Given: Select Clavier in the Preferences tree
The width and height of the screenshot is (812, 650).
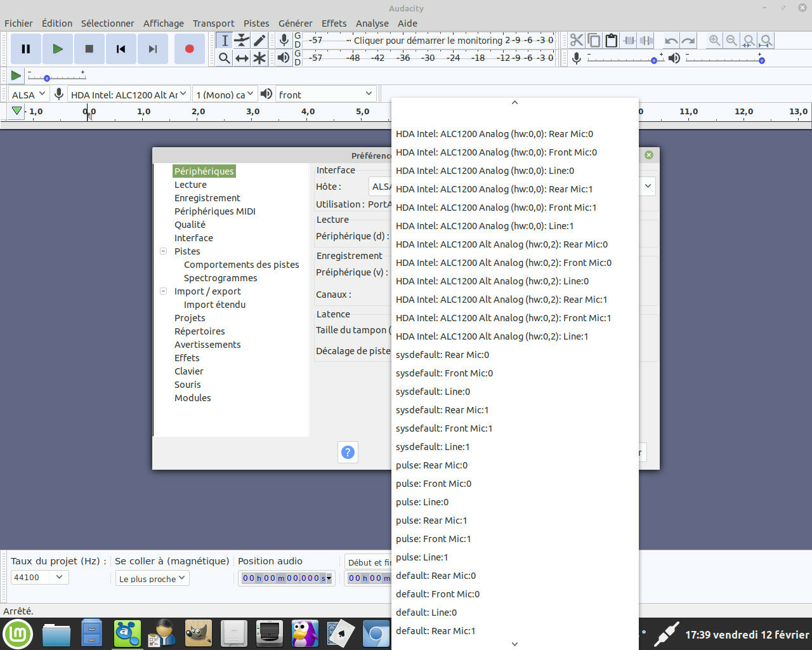Looking at the screenshot, I should (188, 371).
